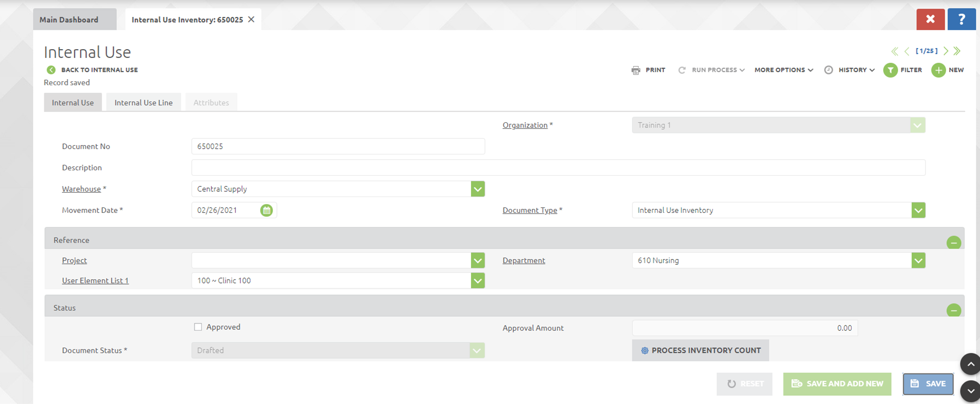Viewport: 980px width, 404px height.
Task: Open the Movement Date calendar picker
Action: point(266,210)
